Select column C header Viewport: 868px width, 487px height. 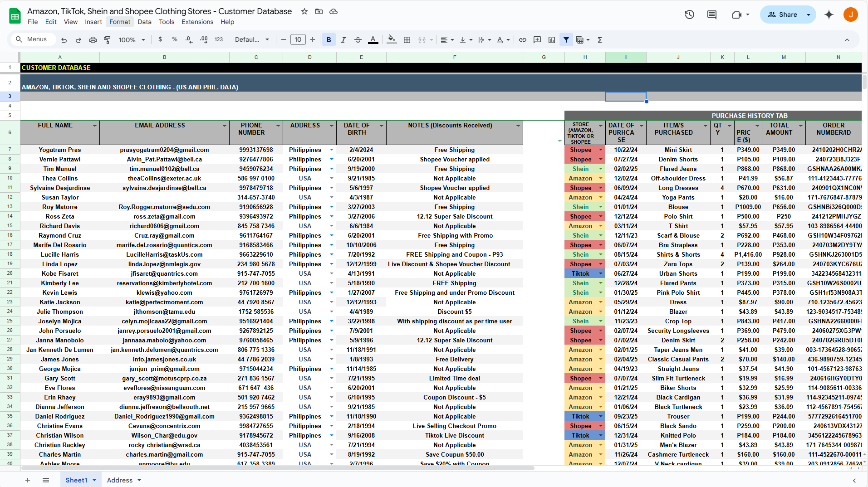[256, 57]
